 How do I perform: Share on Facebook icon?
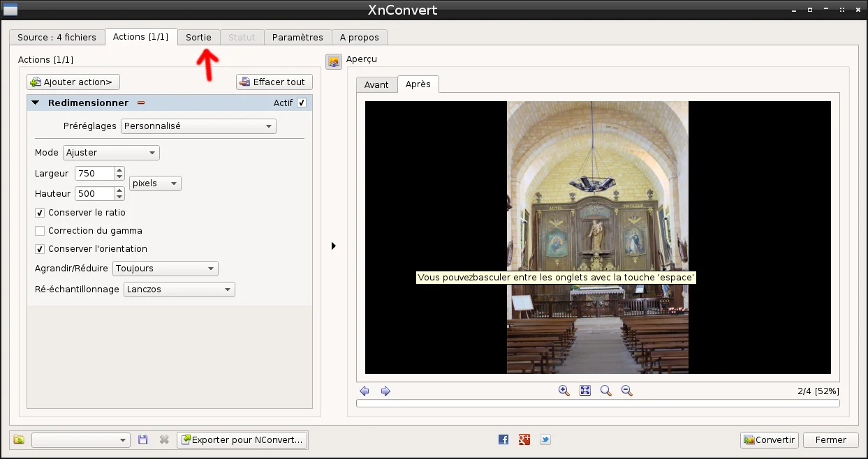(x=503, y=439)
